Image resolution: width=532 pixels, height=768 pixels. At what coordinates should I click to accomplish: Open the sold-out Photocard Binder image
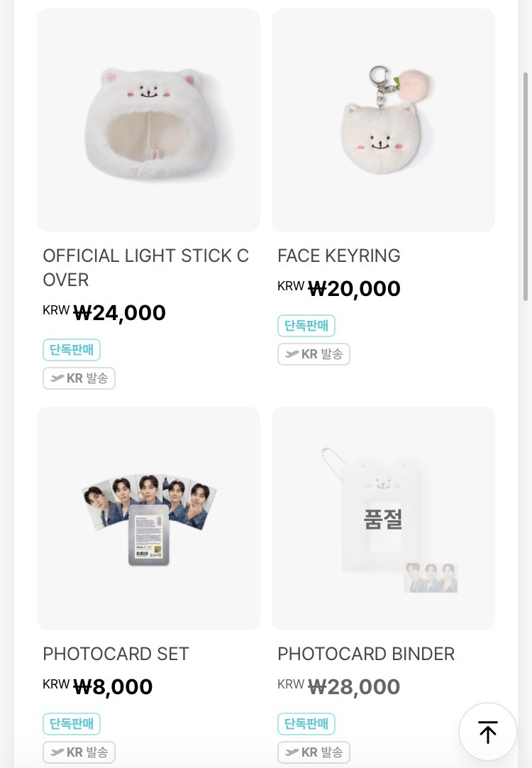pyautogui.click(x=383, y=518)
